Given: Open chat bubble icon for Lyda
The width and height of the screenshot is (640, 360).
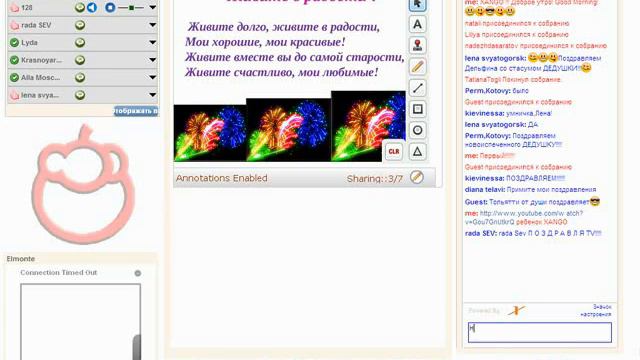Looking at the screenshot, I should tap(80, 42).
